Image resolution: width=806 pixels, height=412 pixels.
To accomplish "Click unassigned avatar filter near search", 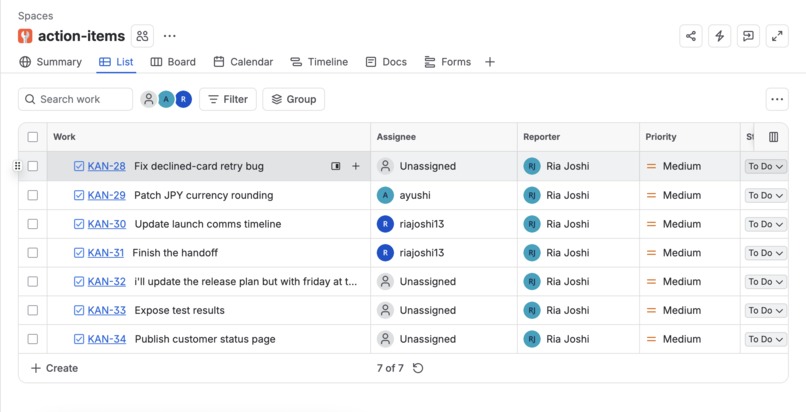I will click(149, 99).
